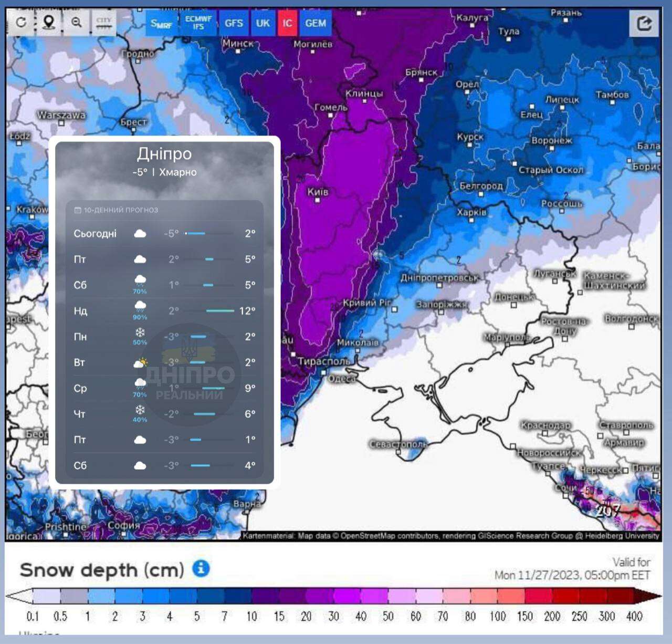The width and height of the screenshot is (672, 644).
Task: Open the Snow depth info icon
Action: coord(201,568)
